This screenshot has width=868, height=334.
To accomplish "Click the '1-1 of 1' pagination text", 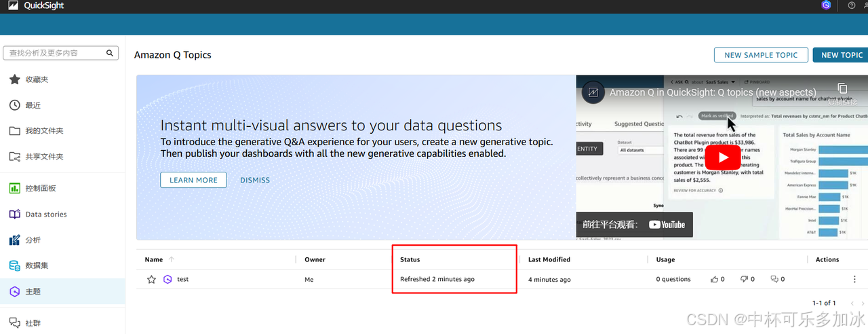I will (x=824, y=303).
